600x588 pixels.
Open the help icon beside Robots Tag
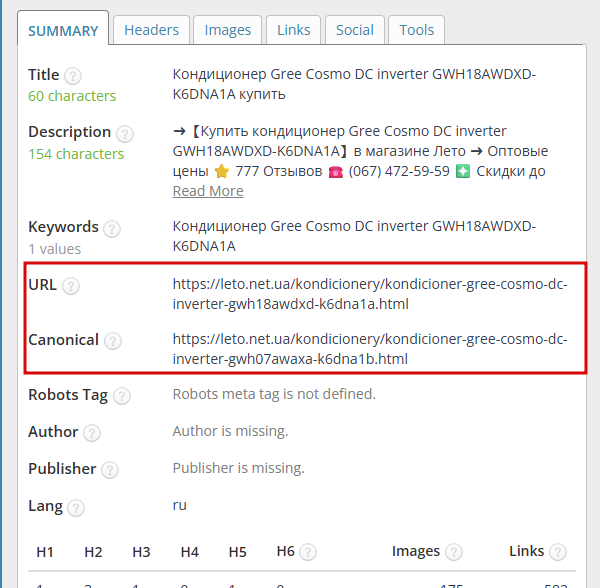122,396
